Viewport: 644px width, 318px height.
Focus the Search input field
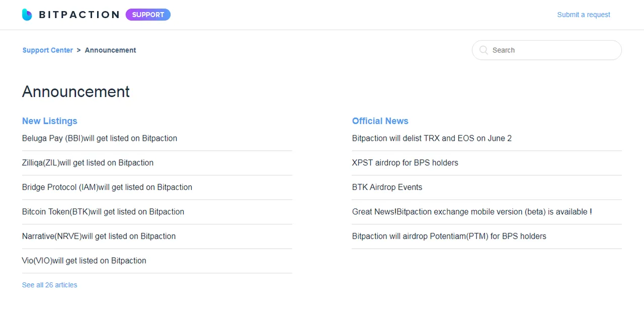[x=547, y=50]
